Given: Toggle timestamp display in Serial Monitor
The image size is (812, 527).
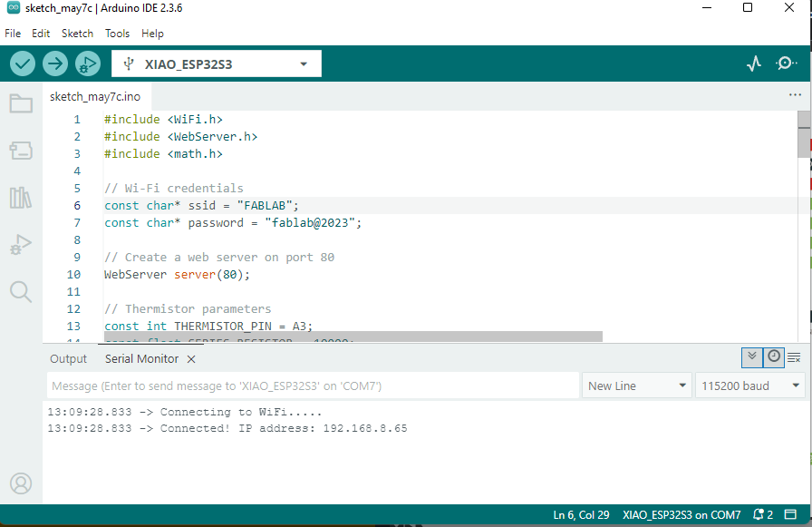Looking at the screenshot, I should point(774,357).
